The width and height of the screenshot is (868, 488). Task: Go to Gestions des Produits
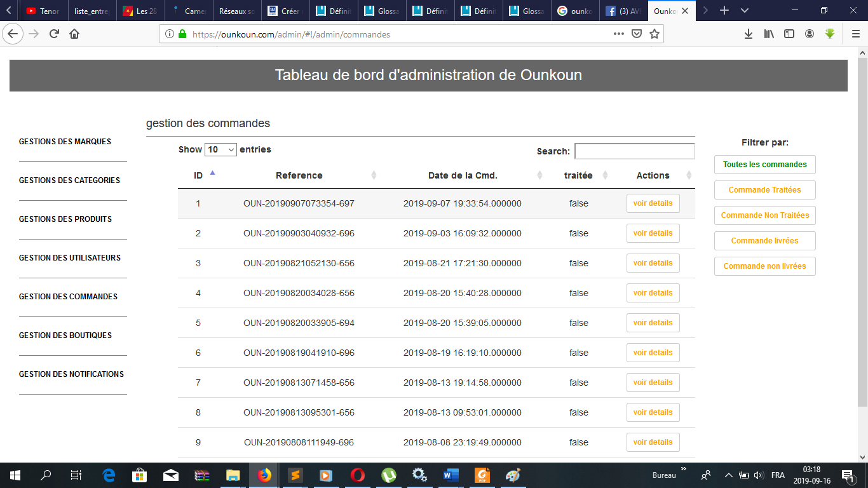coord(65,219)
